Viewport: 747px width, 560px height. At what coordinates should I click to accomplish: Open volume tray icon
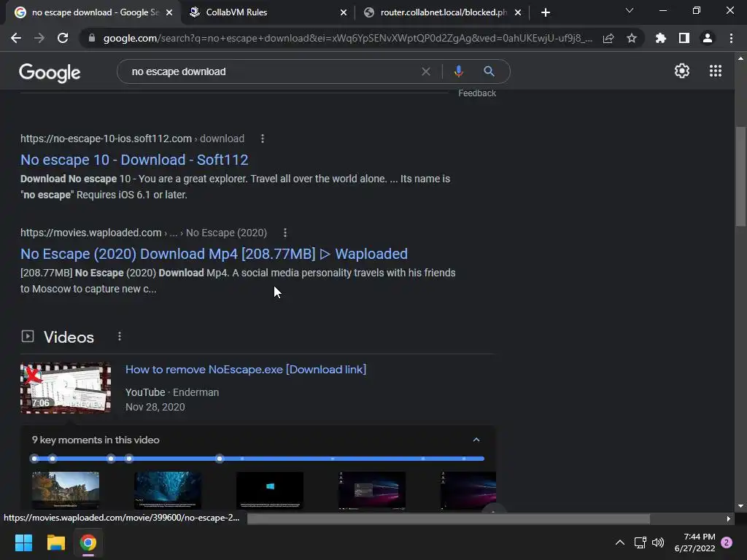pos(658,542)
